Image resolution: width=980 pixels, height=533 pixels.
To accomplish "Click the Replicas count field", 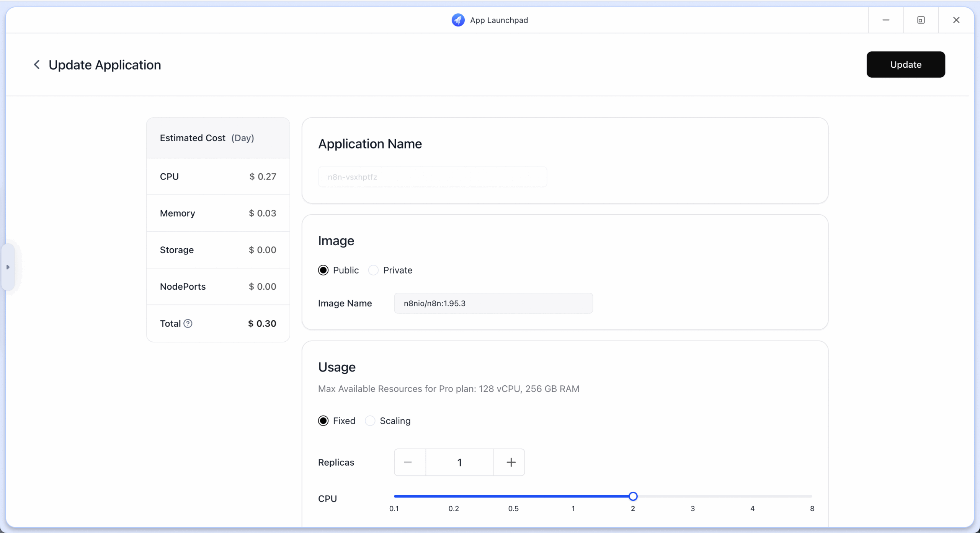I will 459,462.
